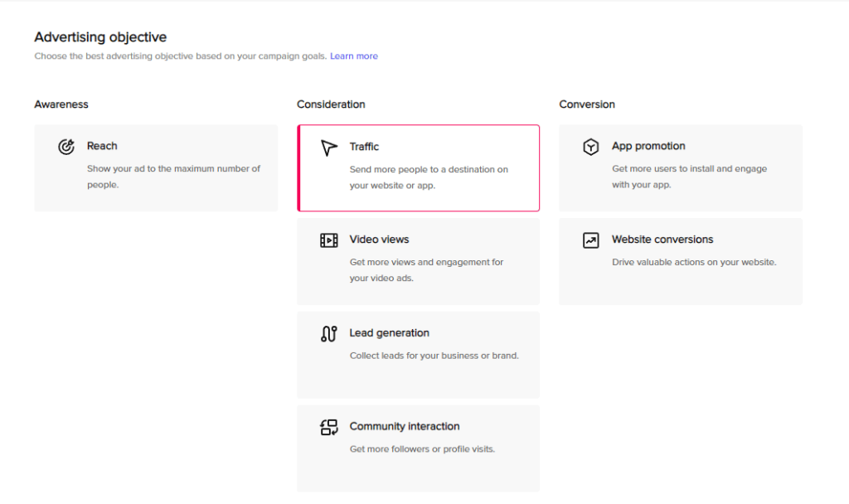Screen dimensions: 849x504
Task: Click 'Drive valuable actions on your website' description
Action: click(694, 262)
